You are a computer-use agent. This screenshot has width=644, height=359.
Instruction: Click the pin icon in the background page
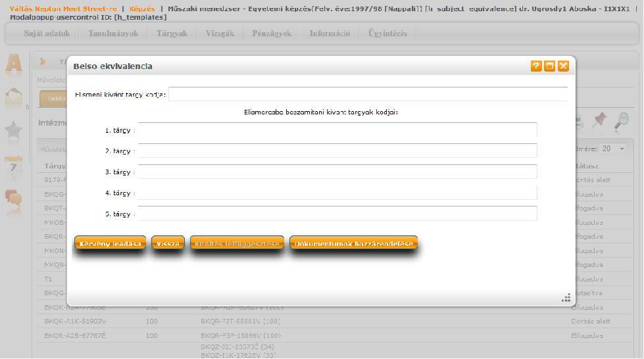pos(600,121)
